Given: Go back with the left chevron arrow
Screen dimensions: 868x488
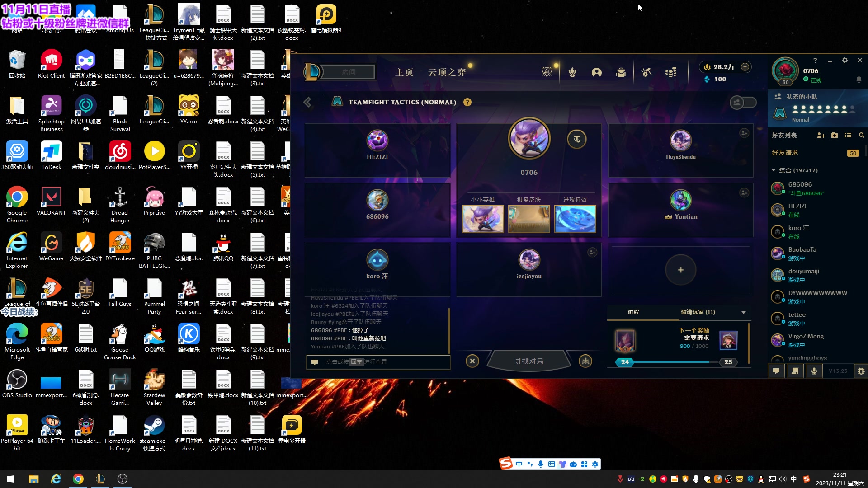Looking at the screenshot, I should [x=307, y=102].
